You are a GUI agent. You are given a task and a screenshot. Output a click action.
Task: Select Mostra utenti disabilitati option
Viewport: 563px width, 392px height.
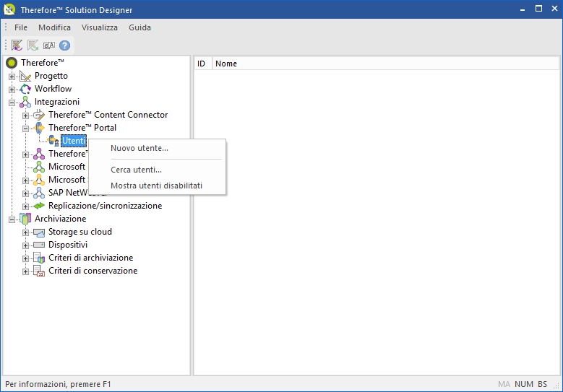tap(158, 186)
